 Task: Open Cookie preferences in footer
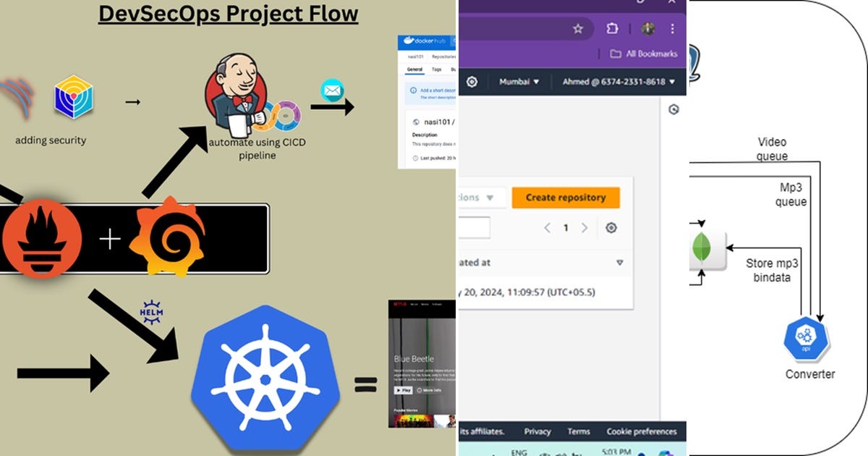tap(642, 431)
